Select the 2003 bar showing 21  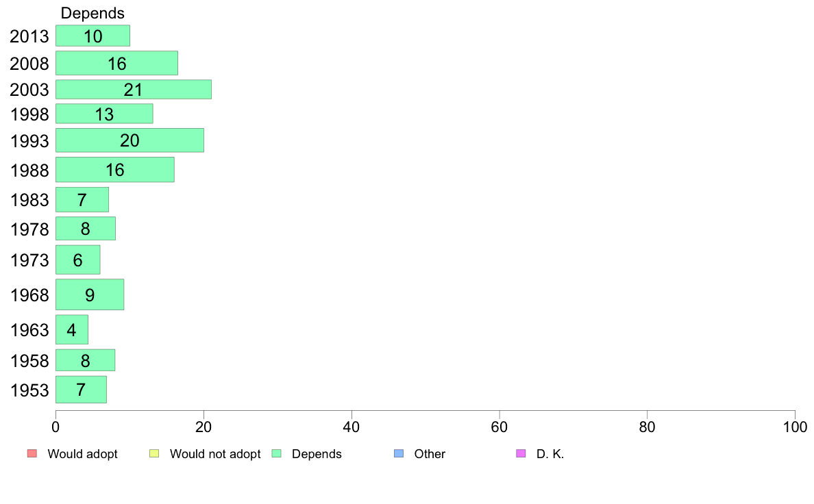134,89
